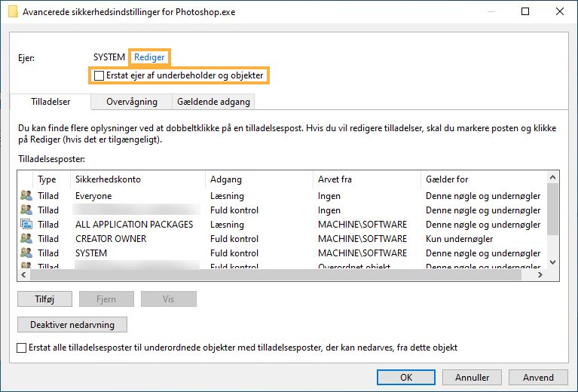Click the Rediger link next to the owner
The height and width of the screenshot is (392, 578).
[149, 57]
